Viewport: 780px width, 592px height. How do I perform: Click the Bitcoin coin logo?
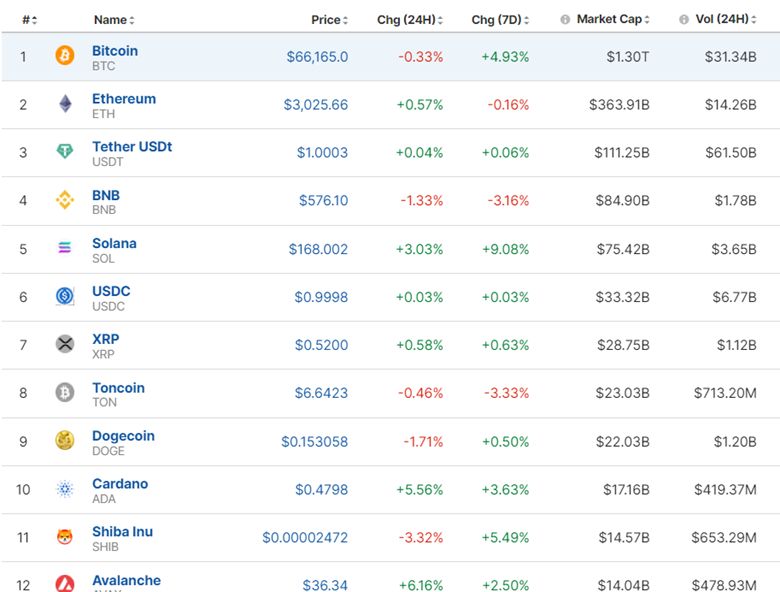65,55
